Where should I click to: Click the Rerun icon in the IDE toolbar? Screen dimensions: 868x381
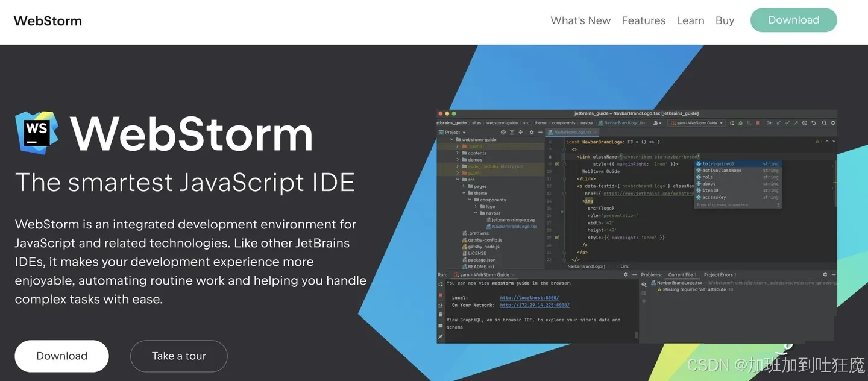click(732, 123)
